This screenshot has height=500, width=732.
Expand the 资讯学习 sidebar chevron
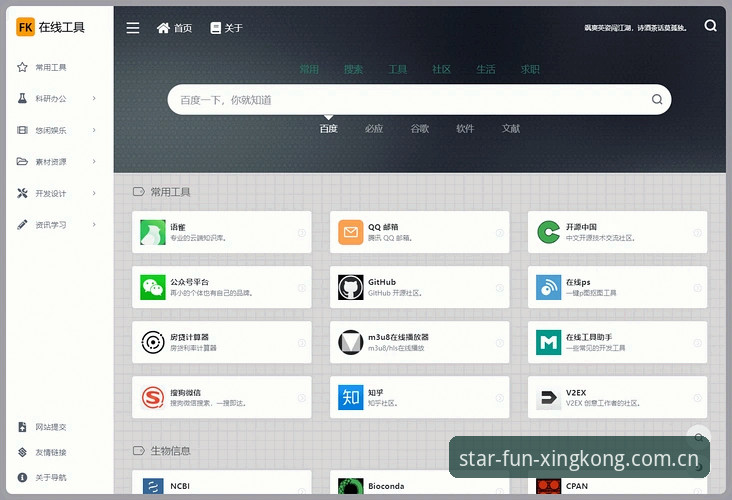(94, 225)
